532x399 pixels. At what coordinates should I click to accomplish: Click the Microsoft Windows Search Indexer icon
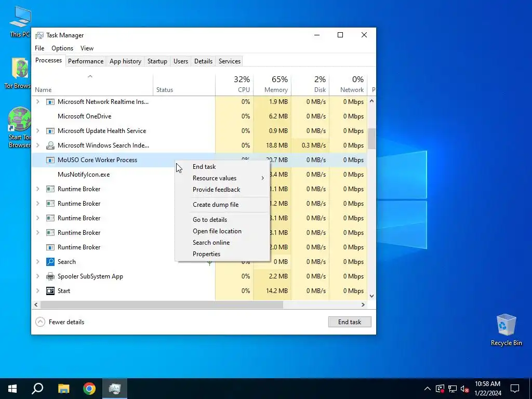50,145
